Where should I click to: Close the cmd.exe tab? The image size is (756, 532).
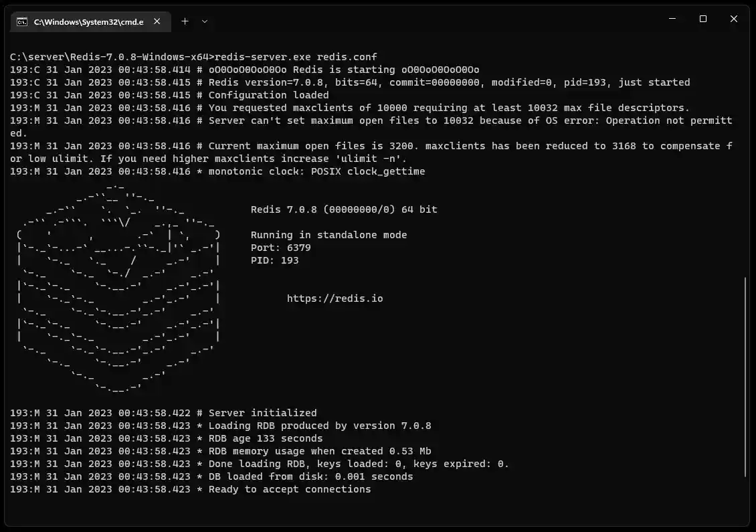[x=157, y=21]
